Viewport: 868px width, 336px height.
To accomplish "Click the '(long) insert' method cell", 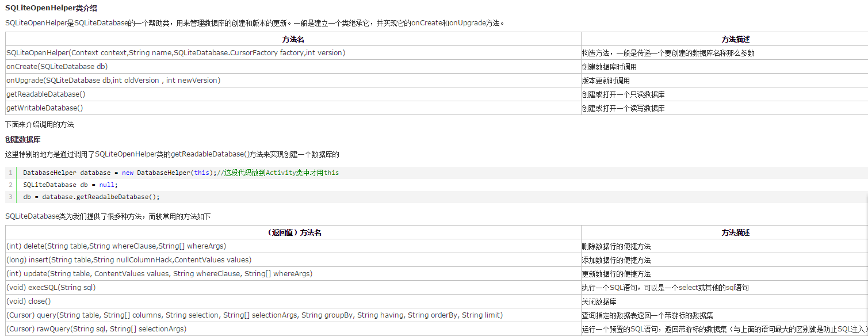I will [293, 260].
